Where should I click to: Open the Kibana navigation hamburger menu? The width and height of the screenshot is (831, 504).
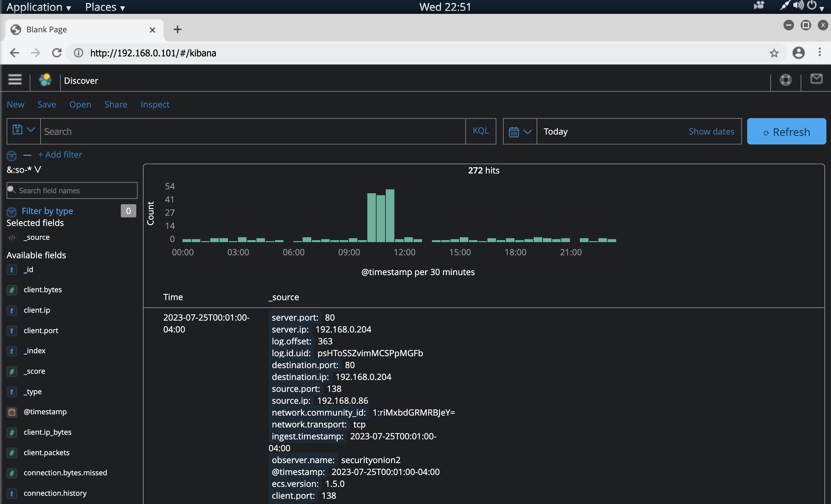point(15,79)
